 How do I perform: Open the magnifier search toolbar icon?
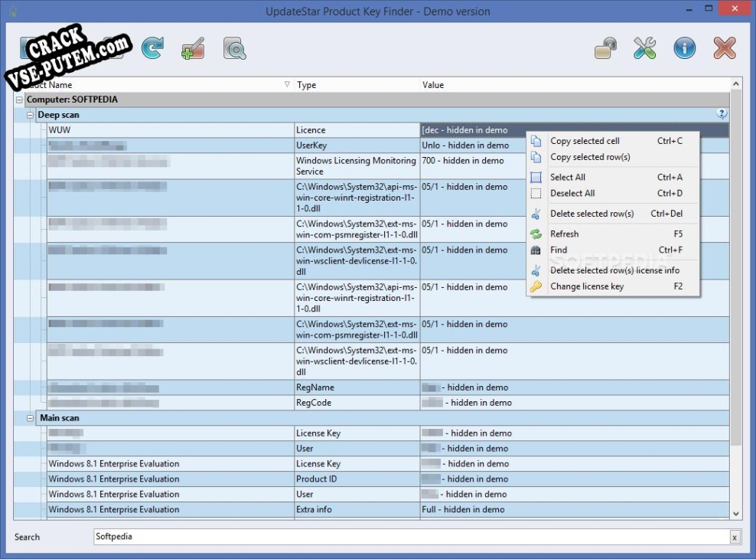click(234, 49)
